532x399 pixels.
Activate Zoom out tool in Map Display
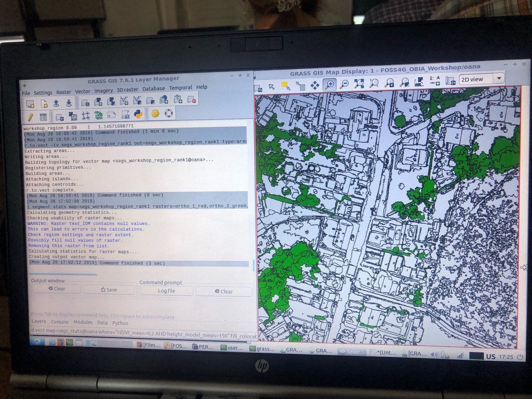[344, 84]
